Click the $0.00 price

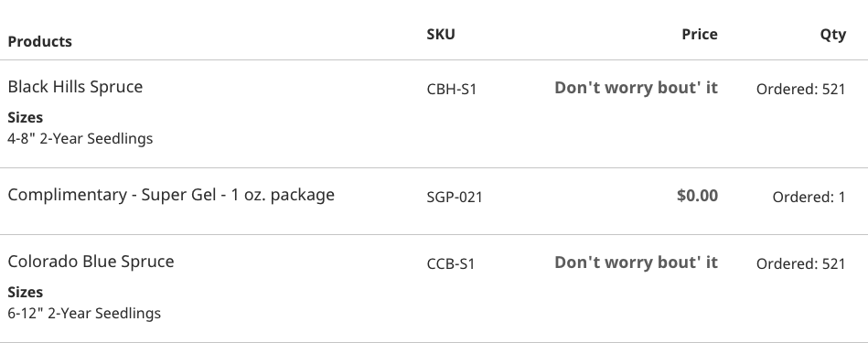pyautogui.click(x=698, y=196)
